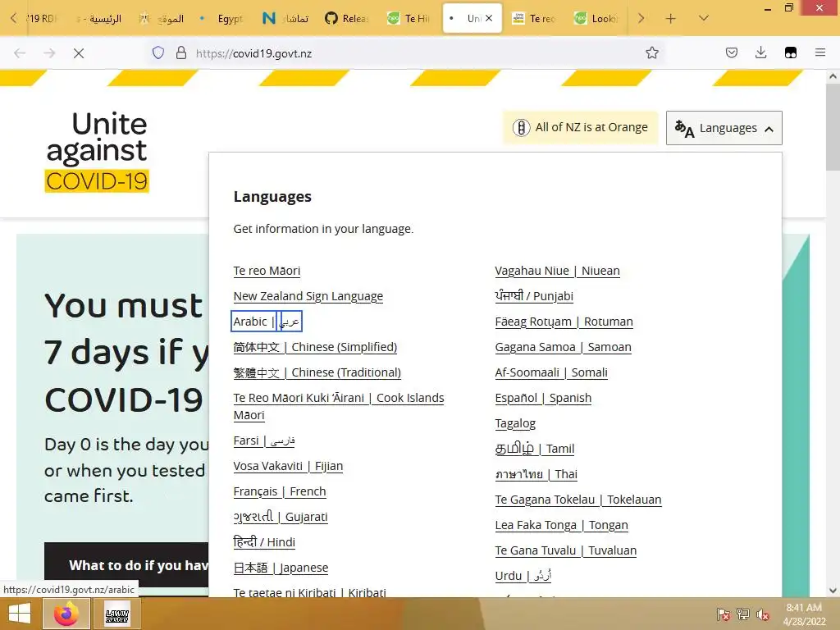Click the second taskbar app icon

point(116,614)
